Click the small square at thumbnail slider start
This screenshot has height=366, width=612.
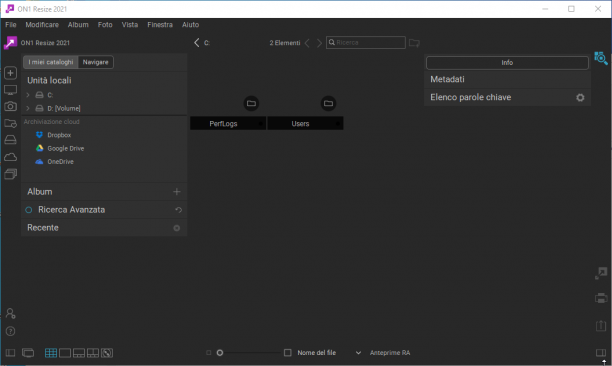pos(208,353)
